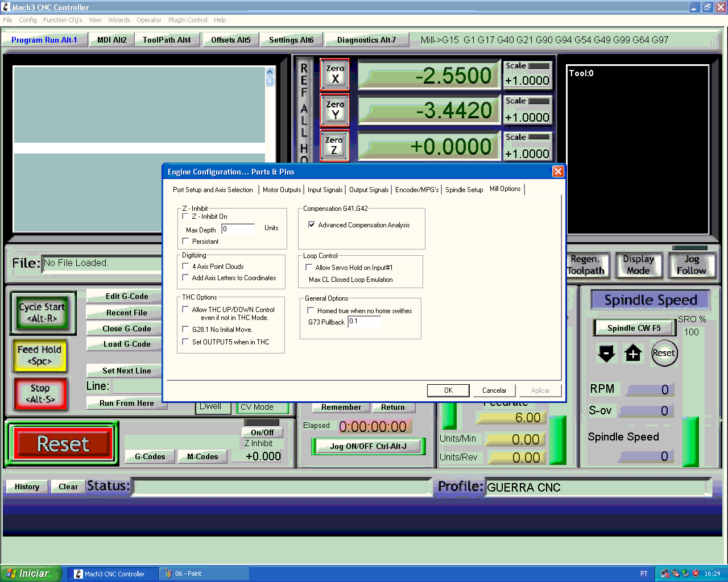This screenshot has height=582, width=728.
Task: Switch to the Spindle Setup tab
Action: 464,190
